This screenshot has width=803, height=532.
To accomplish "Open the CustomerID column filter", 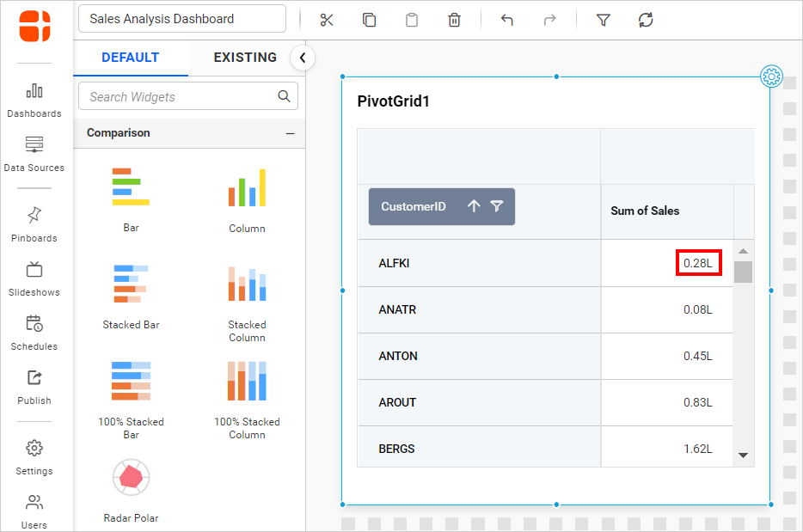I will [x=497, y=206].
